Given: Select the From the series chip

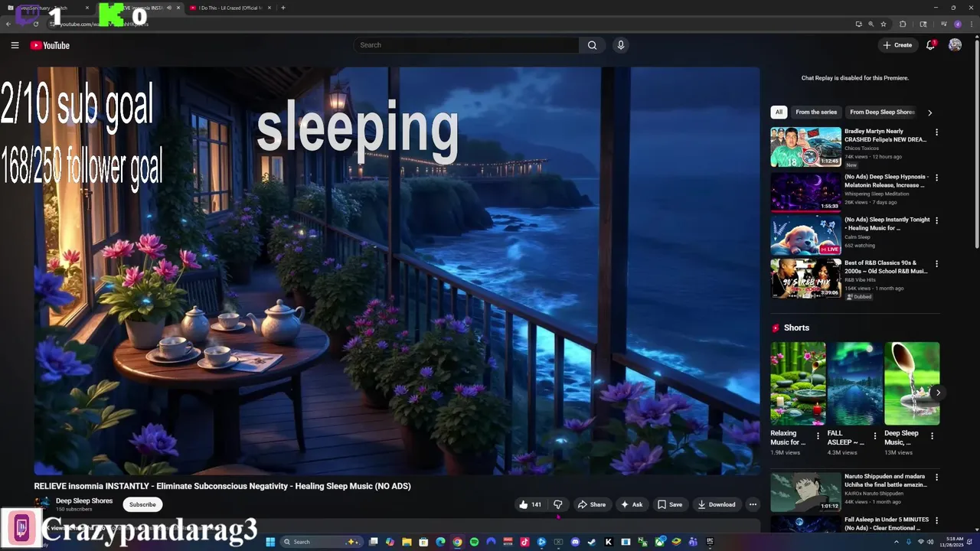Looking at the screenshot, I should point(816,112).
